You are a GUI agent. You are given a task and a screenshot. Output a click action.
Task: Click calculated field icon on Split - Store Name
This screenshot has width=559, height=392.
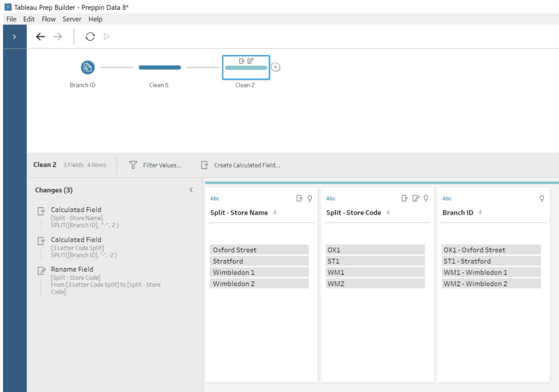[299, 198]
